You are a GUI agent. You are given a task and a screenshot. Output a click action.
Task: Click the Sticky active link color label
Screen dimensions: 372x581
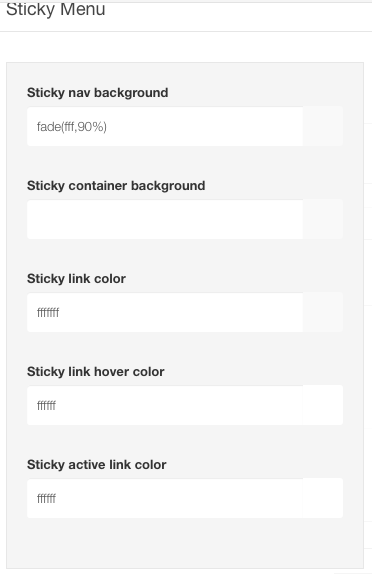coord(97,465)
